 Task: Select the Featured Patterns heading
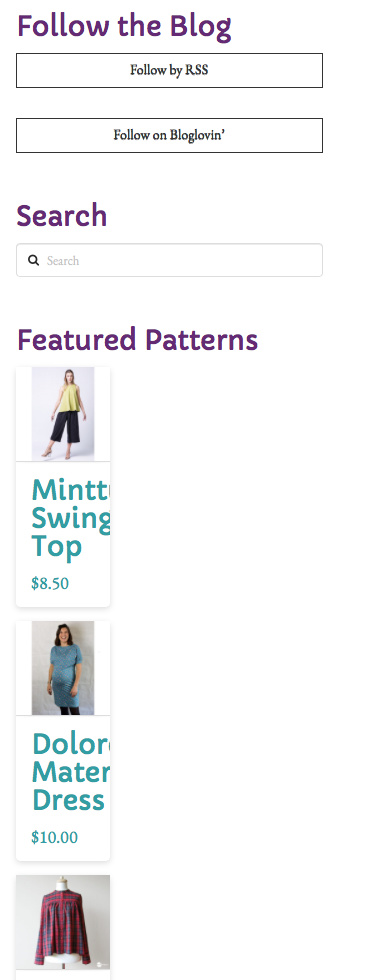pos(137,339)
